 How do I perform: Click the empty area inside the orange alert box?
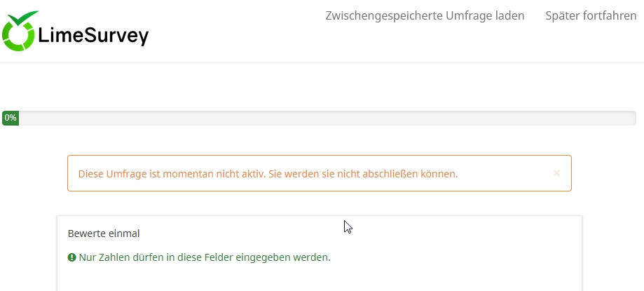(505, 173)
